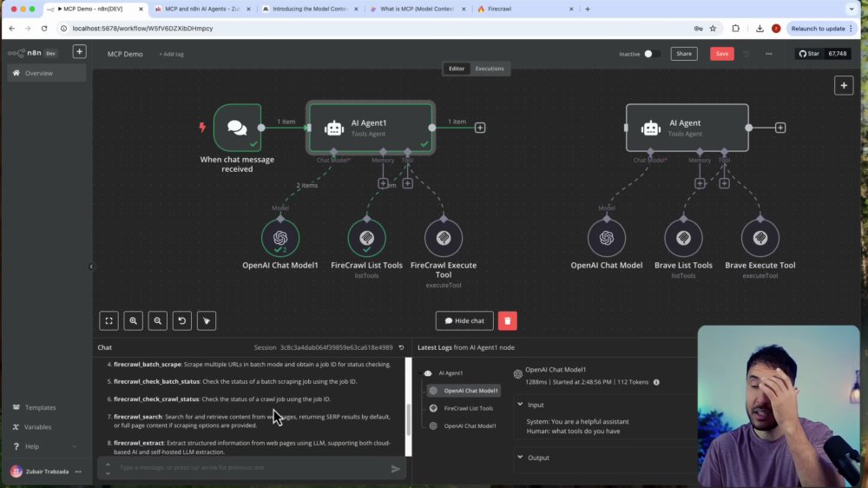Switch to the Executions tab
Image resolution: width=868 pixels, height=488 pixels.
[x=490, y=69]
